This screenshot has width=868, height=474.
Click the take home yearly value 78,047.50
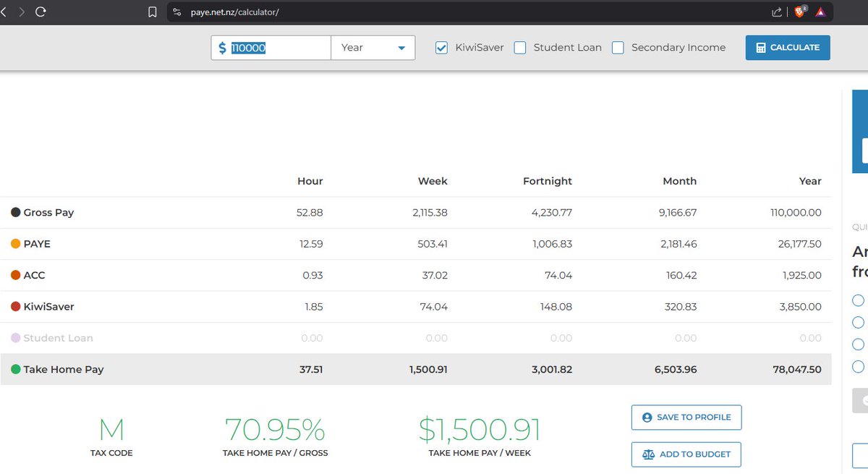click(x=797, y=369)
